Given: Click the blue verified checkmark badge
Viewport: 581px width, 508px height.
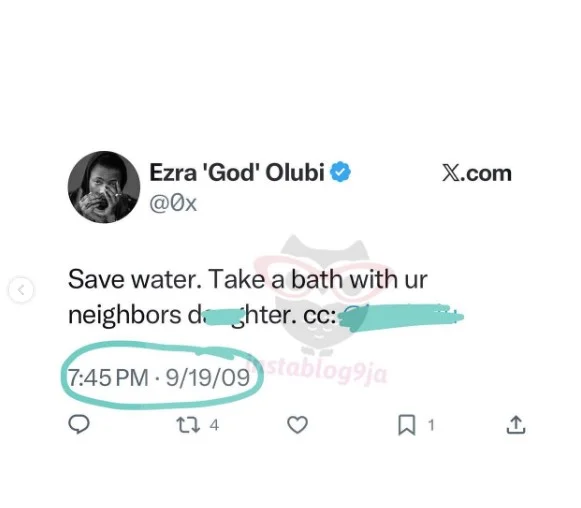Looking at the screenshot, I should coord(340,172).
